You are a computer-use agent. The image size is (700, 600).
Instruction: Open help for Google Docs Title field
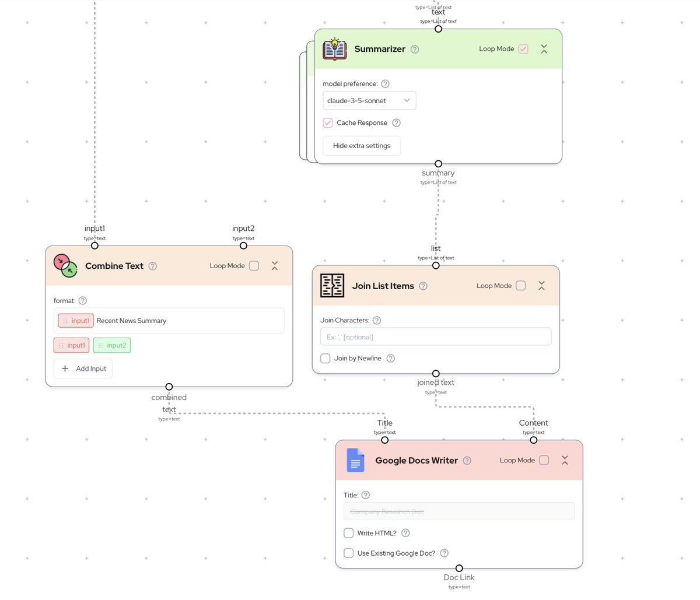[366, 495]
